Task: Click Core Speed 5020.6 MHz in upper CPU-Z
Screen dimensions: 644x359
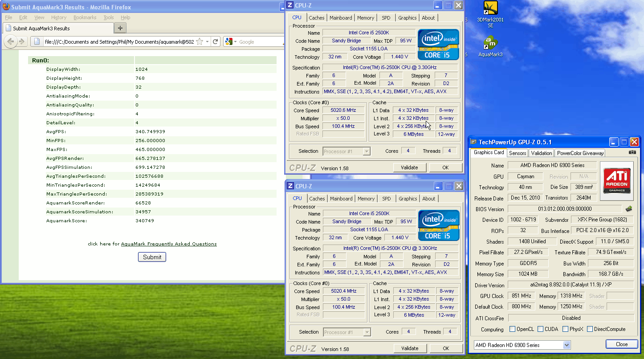Action: point(343,110)
